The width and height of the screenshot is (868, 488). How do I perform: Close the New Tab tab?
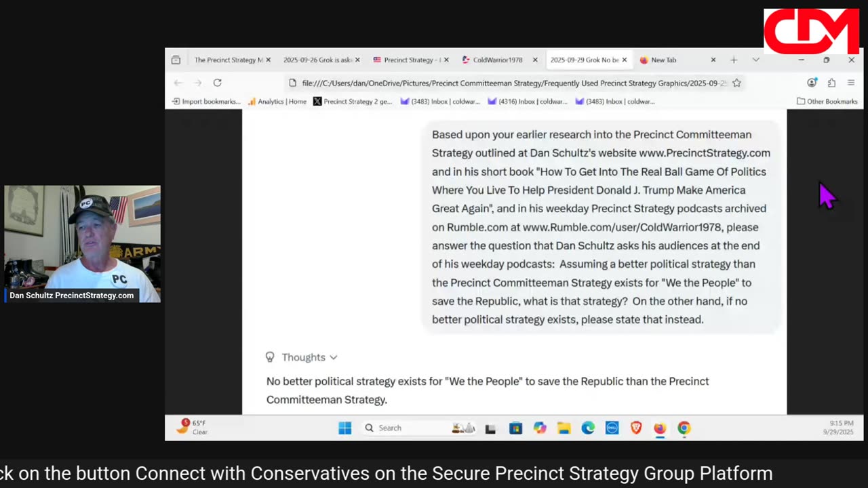click(713, 60)
